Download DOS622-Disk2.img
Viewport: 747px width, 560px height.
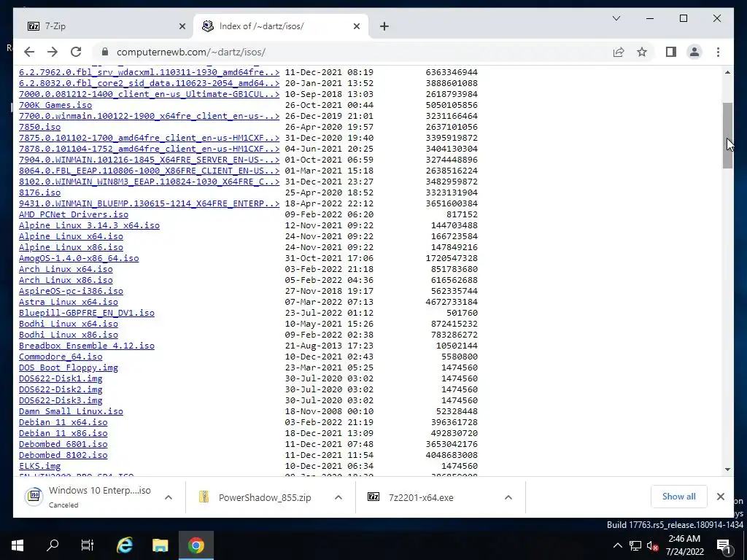coord(61,389)
